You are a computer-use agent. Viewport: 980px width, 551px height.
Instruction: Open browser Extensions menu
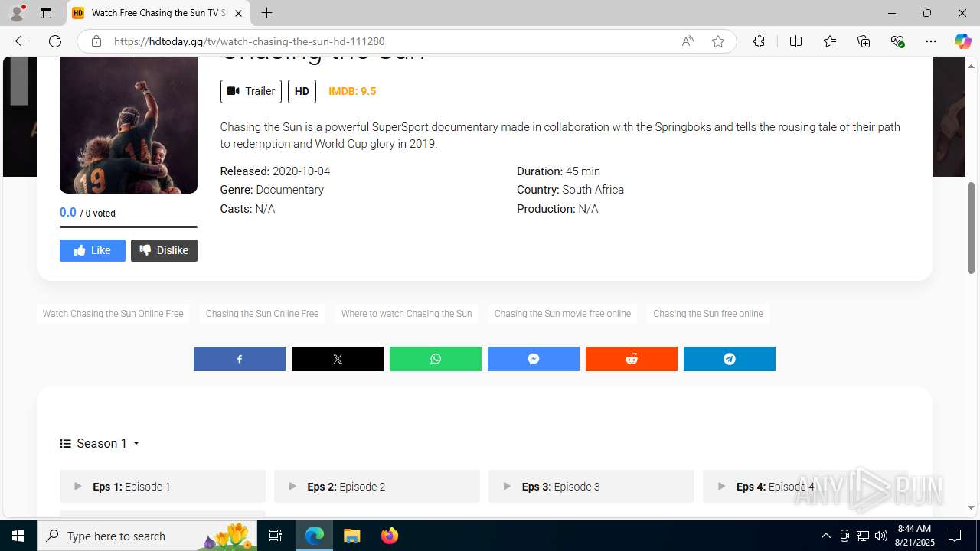[x=759, y=41]
